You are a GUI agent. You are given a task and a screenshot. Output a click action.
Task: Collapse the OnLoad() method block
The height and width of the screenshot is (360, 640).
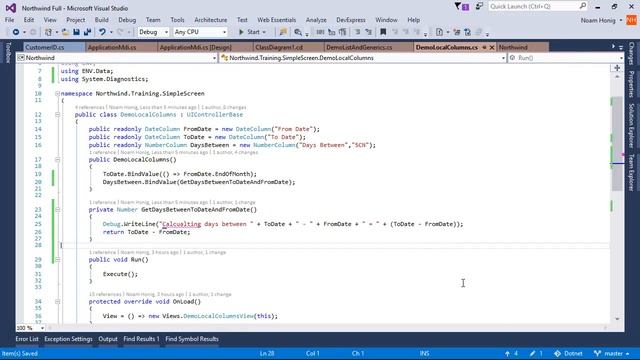(x=58, y=302)
